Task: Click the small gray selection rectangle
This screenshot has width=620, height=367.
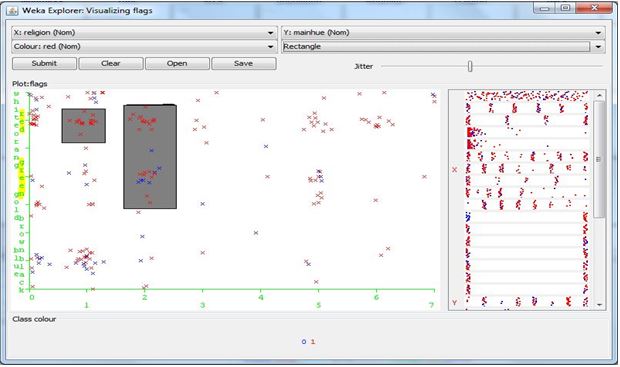Action: click(x=83, y=126)
